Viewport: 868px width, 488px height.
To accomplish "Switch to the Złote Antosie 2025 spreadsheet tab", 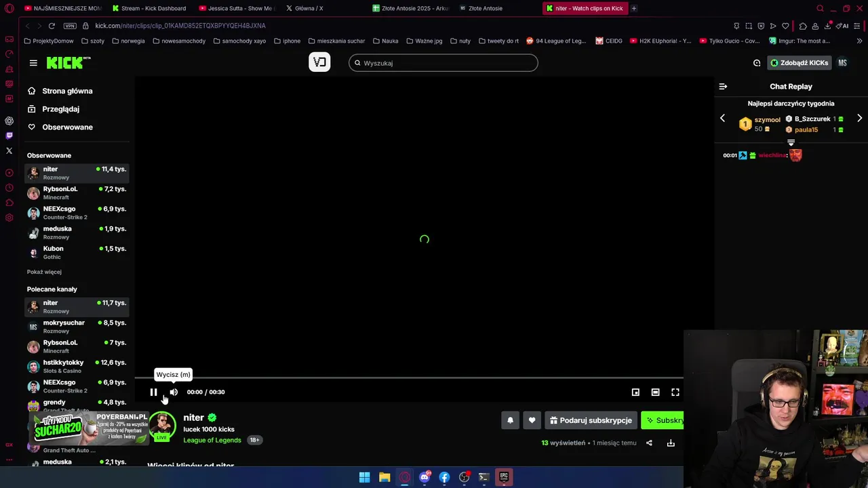I will coord(410,8).
